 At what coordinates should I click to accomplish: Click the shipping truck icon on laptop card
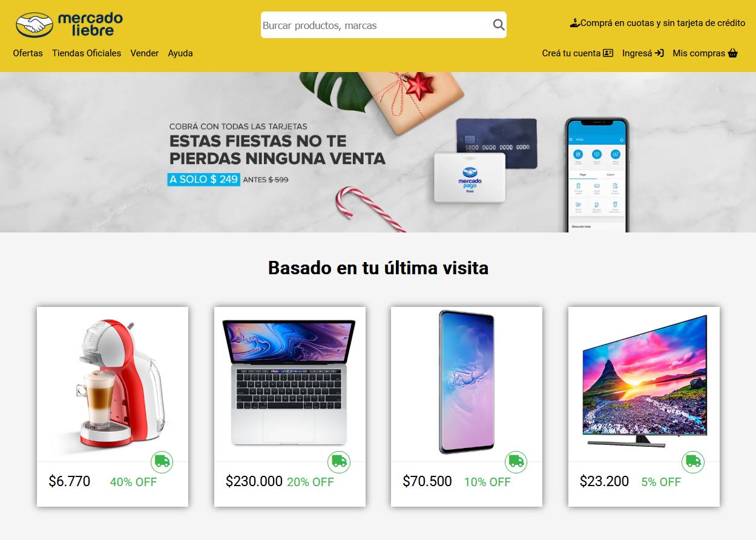coord(339,462)
